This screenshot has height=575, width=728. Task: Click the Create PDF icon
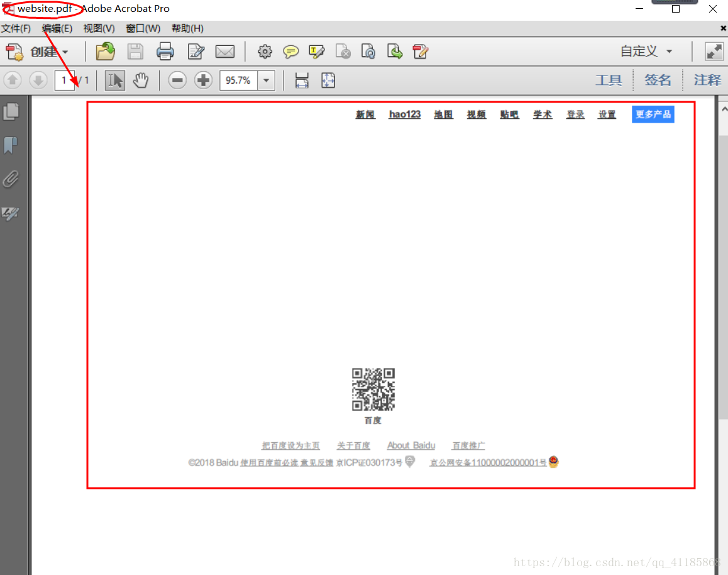click(14, 52)
